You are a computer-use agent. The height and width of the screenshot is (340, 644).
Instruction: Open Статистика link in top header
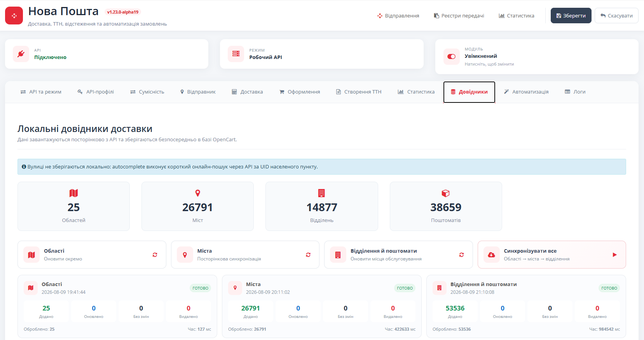[517, 16]
